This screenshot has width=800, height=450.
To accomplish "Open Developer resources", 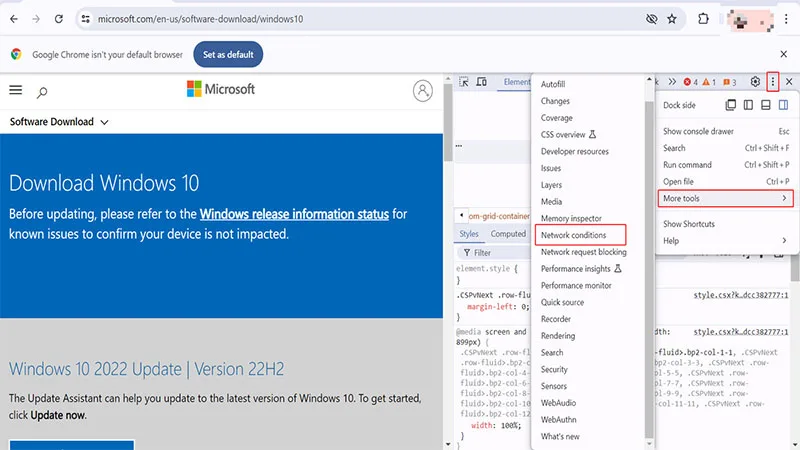I will point(574,152).
